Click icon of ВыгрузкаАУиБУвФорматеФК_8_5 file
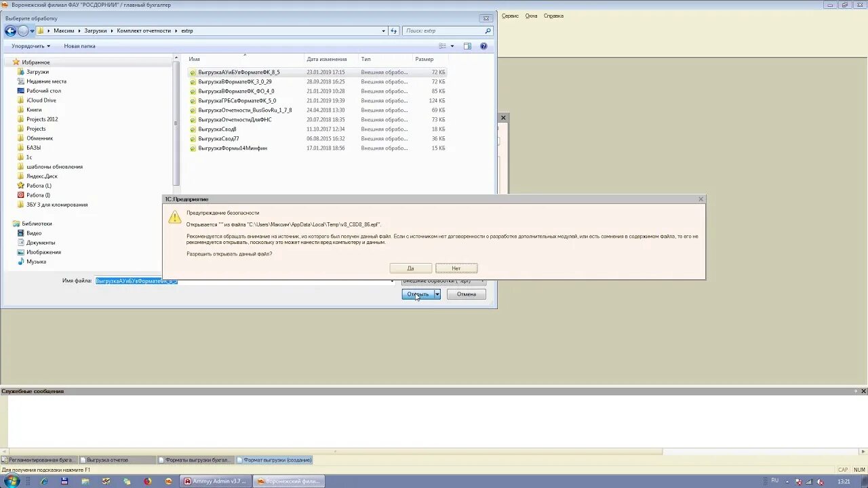 (193, 73)
